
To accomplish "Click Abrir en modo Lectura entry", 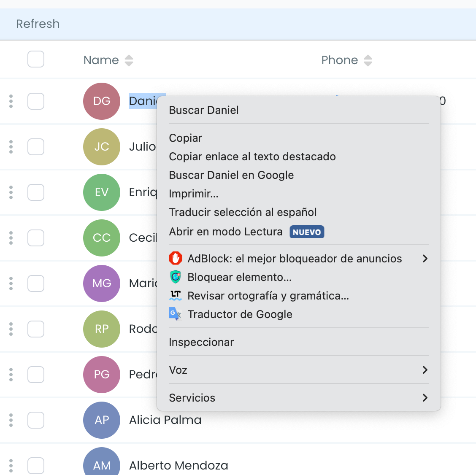I will click(x=226, y=232).
